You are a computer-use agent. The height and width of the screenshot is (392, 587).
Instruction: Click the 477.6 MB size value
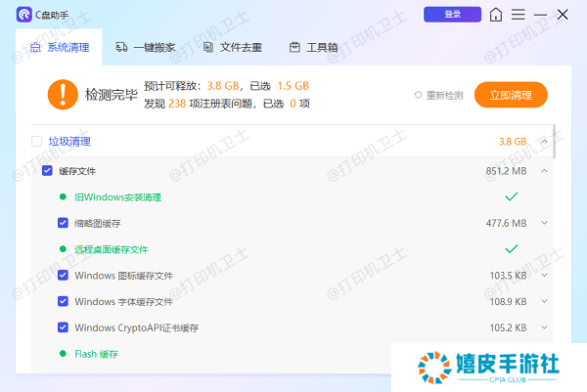[506, 223]
